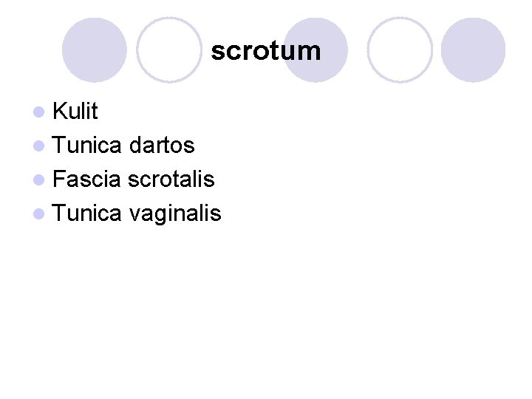
Task: Click the word "Tunica" before dartos
Action: point(86,145)
